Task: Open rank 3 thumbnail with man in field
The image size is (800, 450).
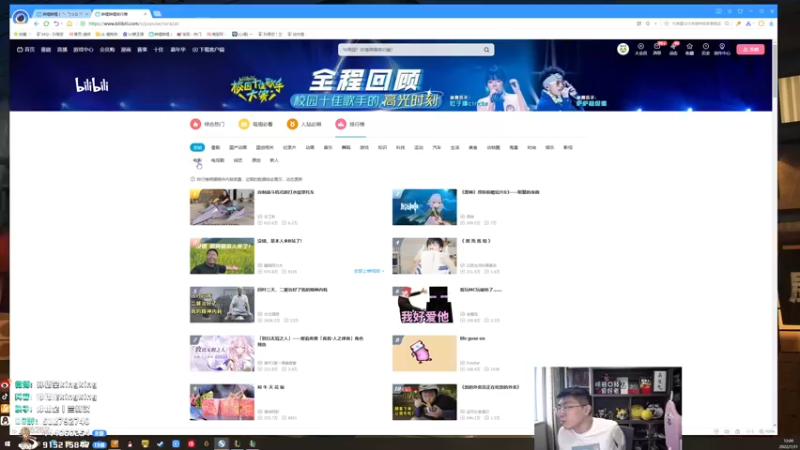Action: click(x=222, y=256)
